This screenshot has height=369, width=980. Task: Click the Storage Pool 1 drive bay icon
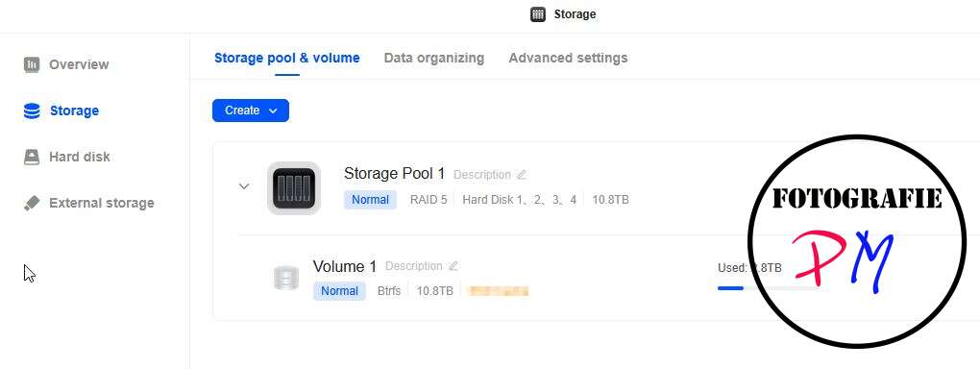294,187
